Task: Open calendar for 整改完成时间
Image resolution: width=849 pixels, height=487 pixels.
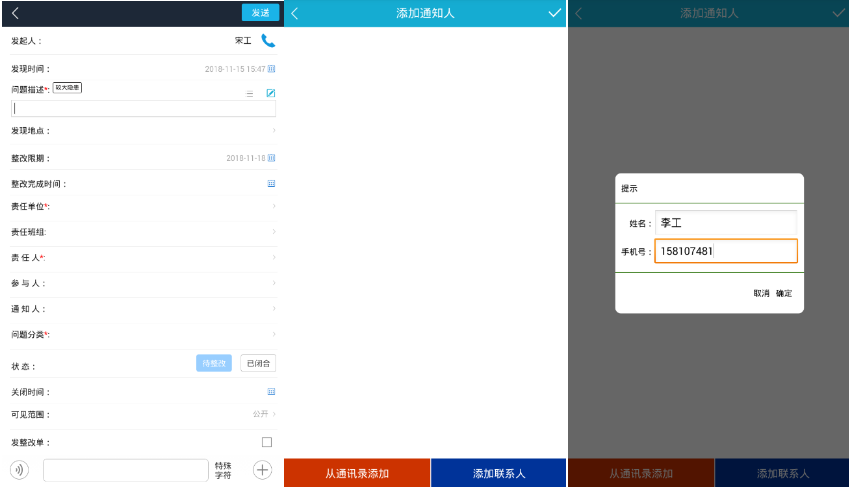Action: tap(272, 184)
